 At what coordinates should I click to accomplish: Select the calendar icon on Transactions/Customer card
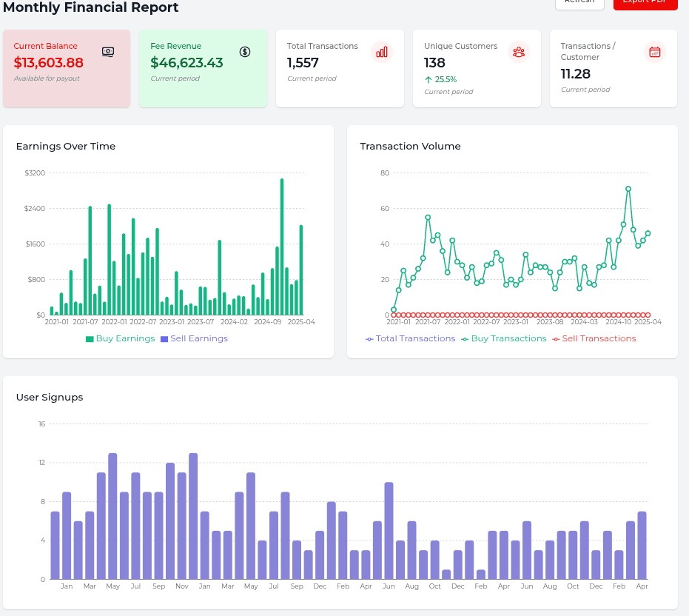(x=653, y=50)
